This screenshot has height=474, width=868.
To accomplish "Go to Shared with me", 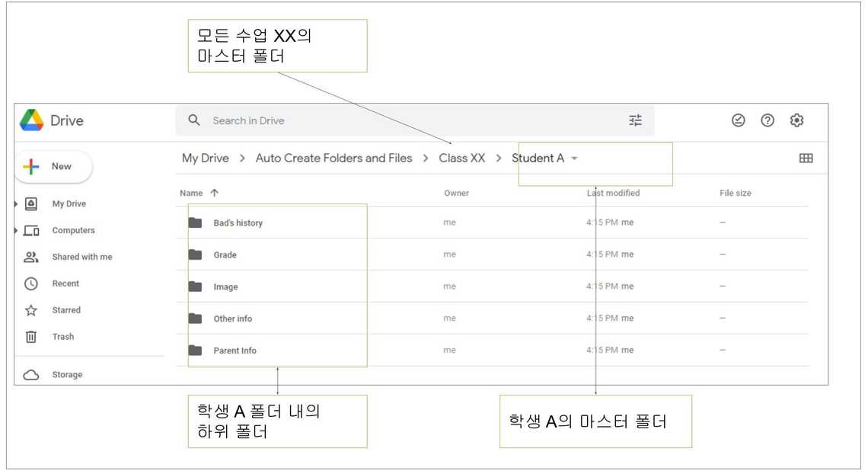I will click(x=81, y=257).
